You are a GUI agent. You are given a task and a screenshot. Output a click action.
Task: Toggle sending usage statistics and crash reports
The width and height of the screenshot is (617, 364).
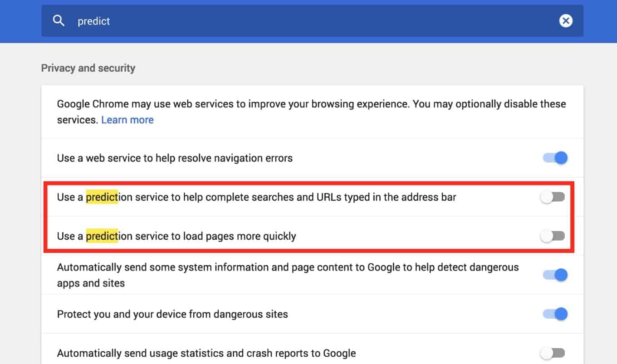pyautogui.click(x=553, y=353)
